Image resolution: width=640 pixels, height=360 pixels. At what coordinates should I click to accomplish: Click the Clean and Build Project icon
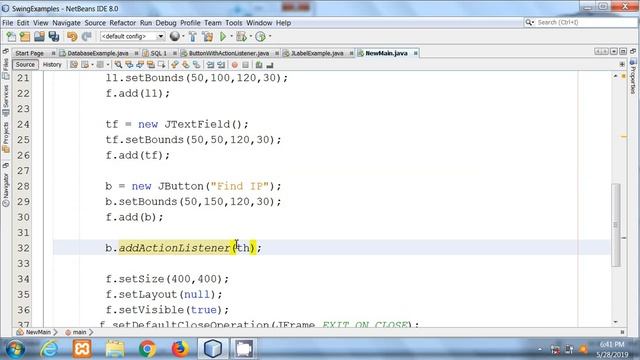point(207,37)
